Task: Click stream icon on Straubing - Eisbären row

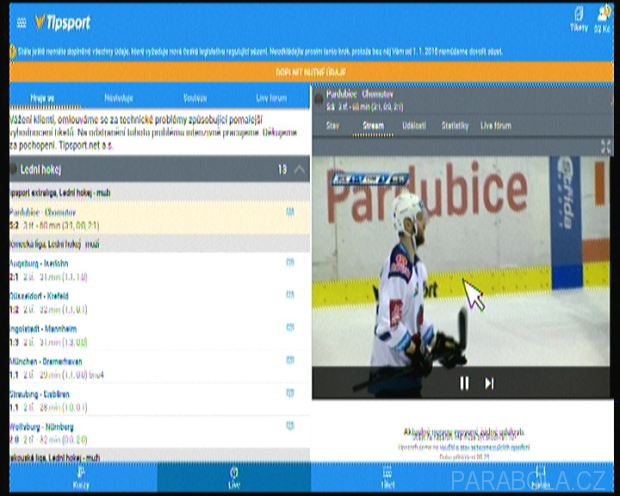Action: click(290, 393)
